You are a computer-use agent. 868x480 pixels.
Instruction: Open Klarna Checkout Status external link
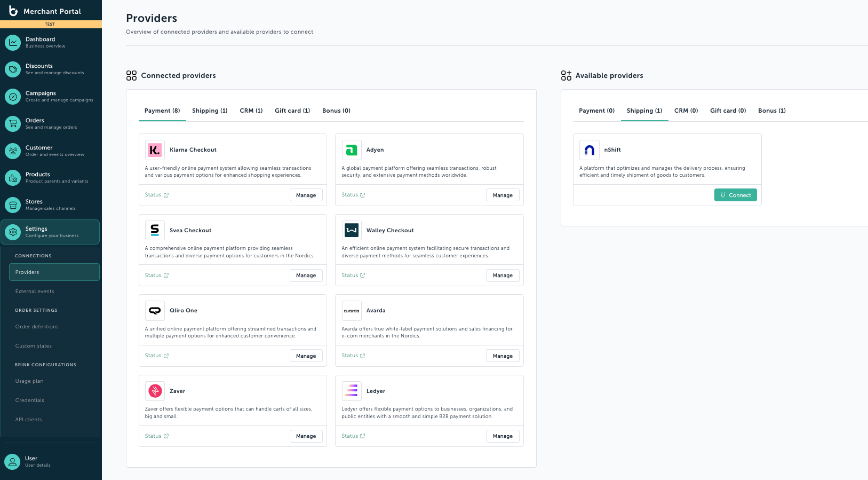point(157,195)
